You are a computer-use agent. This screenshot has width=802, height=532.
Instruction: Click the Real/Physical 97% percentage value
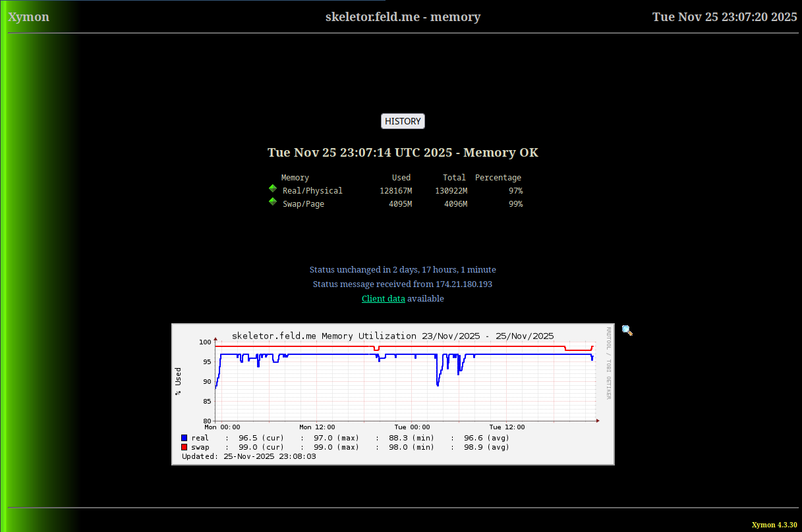(x=515, y=191)
